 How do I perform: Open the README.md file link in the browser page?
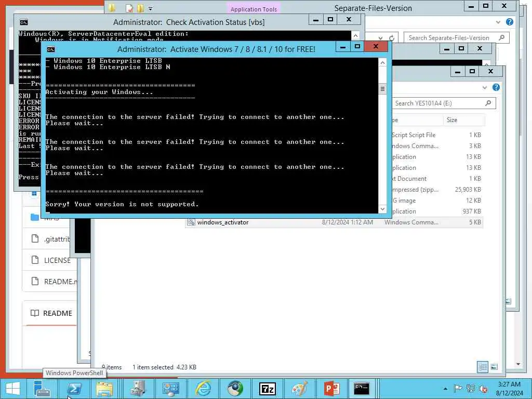(x=60, y=282)
